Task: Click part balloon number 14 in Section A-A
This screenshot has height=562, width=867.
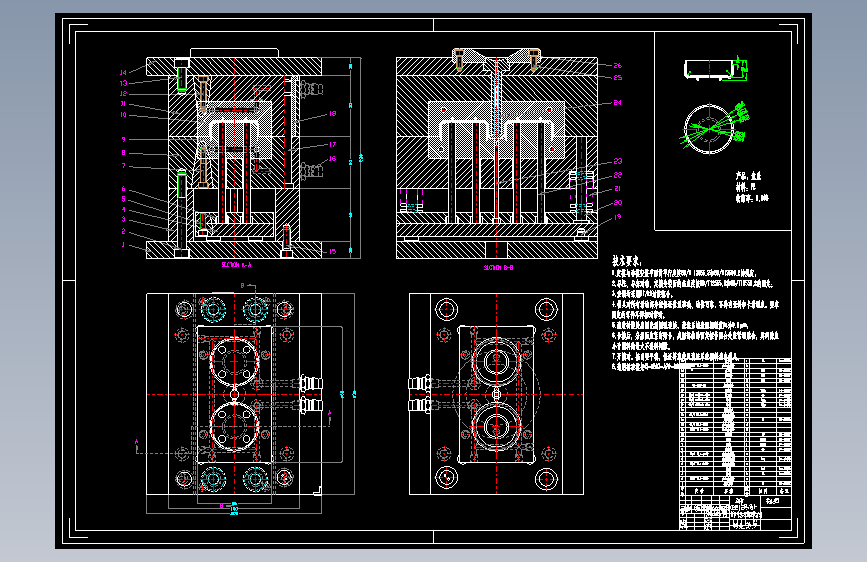Action: tap(123, 72)
